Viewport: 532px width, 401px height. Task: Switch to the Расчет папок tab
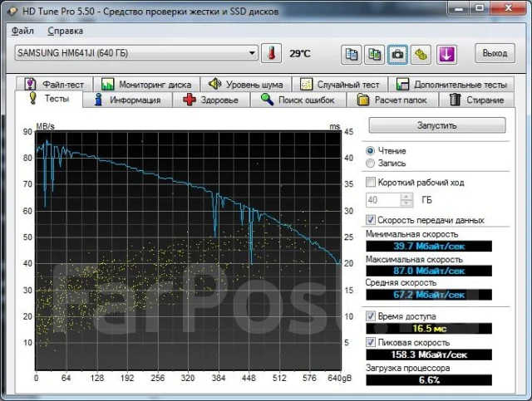[392, 100]
